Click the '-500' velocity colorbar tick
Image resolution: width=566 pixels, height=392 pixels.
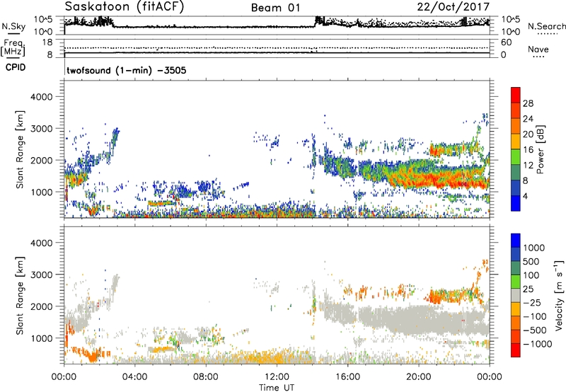pyautogui.click(x=534, y=330)
